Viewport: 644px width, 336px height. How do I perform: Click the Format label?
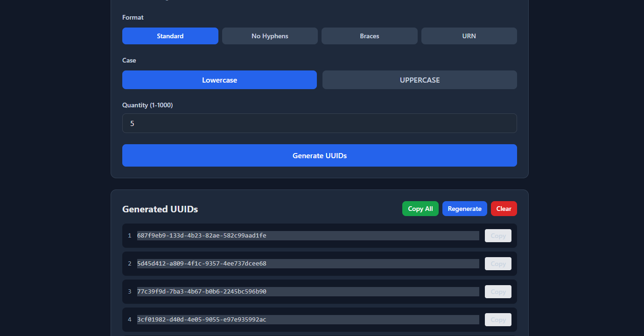coord(133,17)
